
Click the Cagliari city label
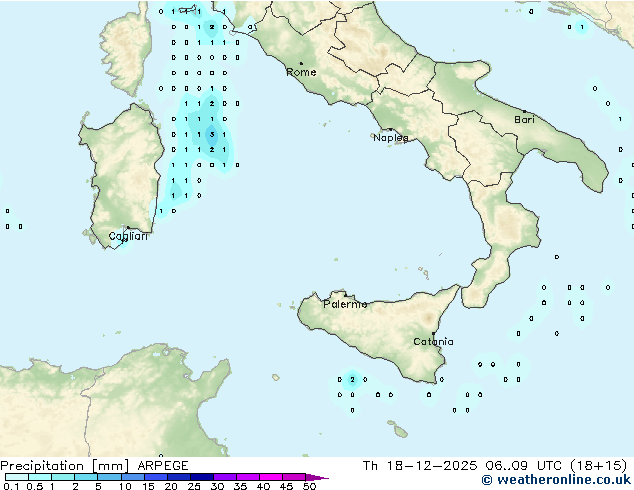click(x=128, y=236)
